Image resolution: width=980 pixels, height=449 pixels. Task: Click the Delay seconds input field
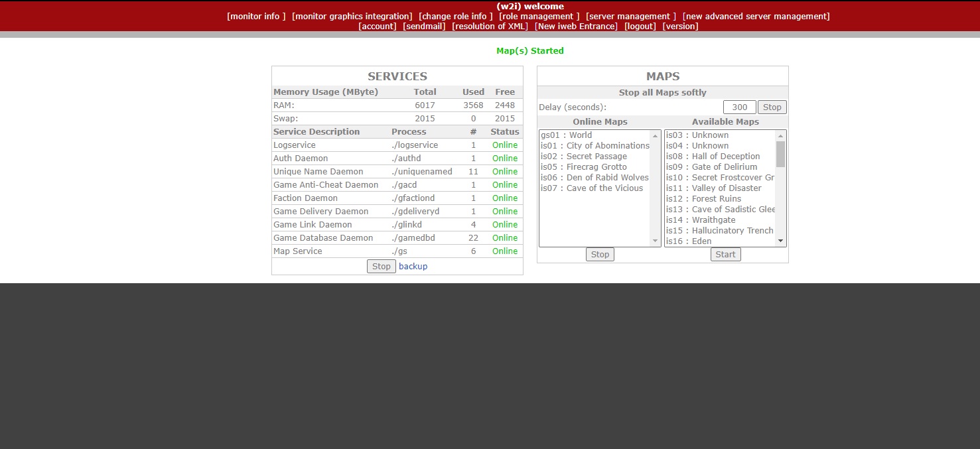(x=739, y=107)
